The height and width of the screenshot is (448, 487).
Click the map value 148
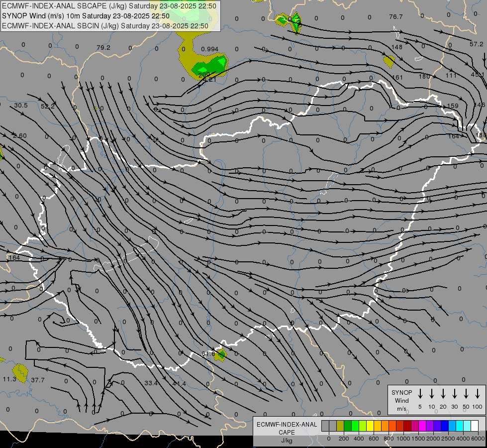click(397, 47)
